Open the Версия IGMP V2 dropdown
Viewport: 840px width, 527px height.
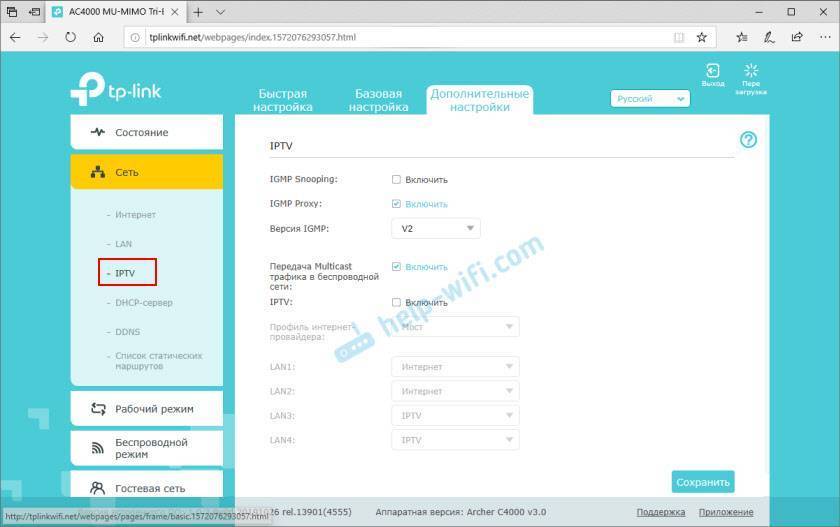click(x=436, y=229)
